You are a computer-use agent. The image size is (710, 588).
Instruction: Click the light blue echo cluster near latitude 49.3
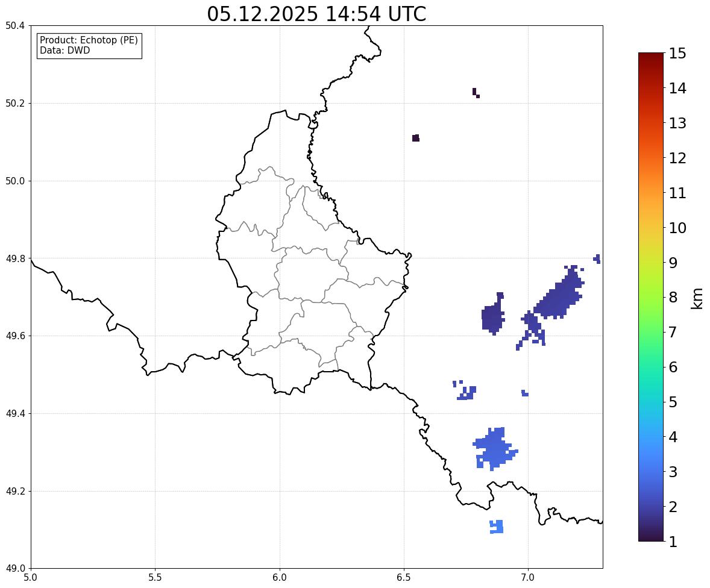[x=495, y=449]
